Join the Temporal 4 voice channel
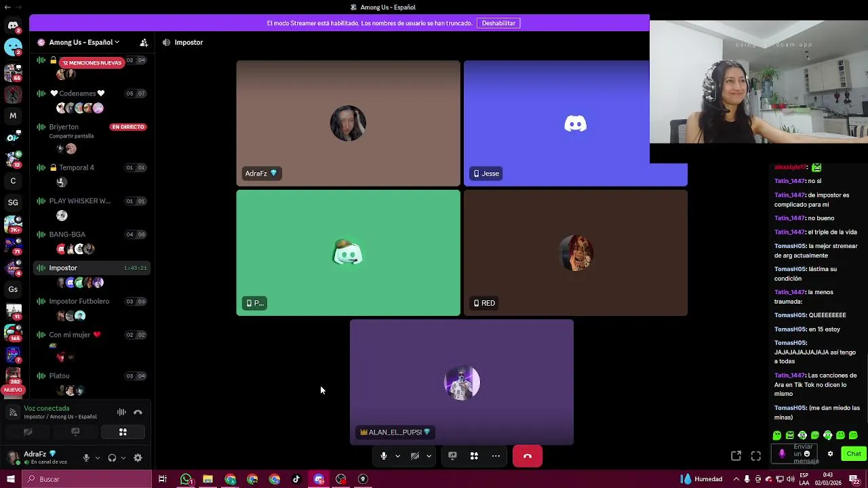Screen dimensions: 868x488 [92, 167]
